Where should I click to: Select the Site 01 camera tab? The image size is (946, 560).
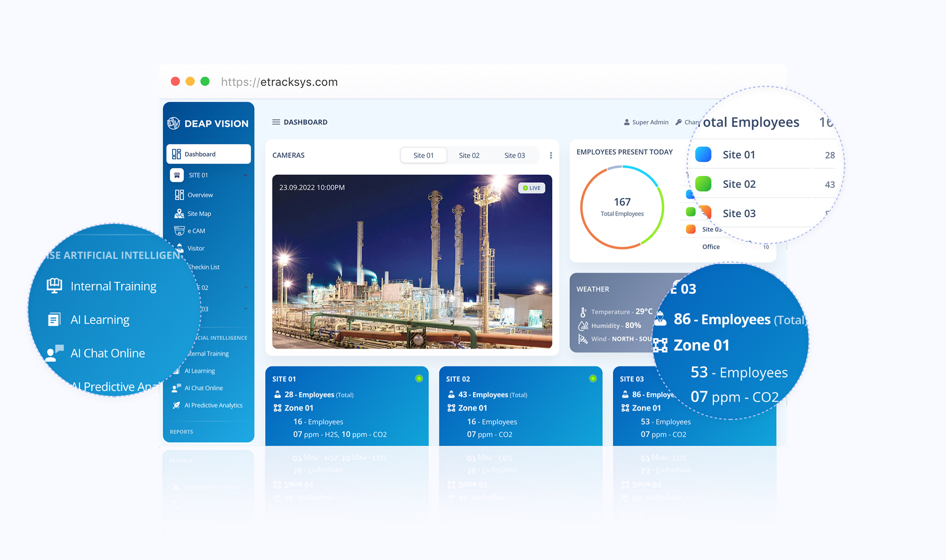click(423, 155)
